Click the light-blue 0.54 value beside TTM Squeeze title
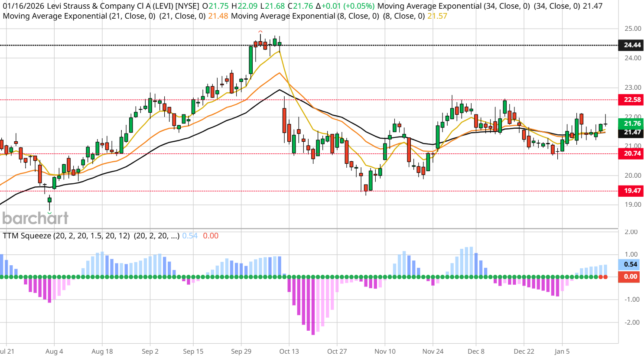Viewport: 644px width, 358px height. (190, 236)
